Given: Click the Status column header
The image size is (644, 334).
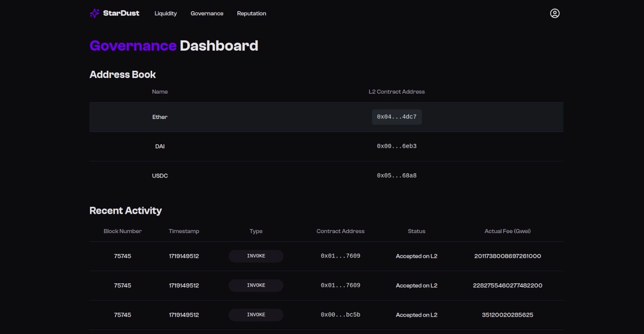Looking at the screenshot, I should click(417, 231).
